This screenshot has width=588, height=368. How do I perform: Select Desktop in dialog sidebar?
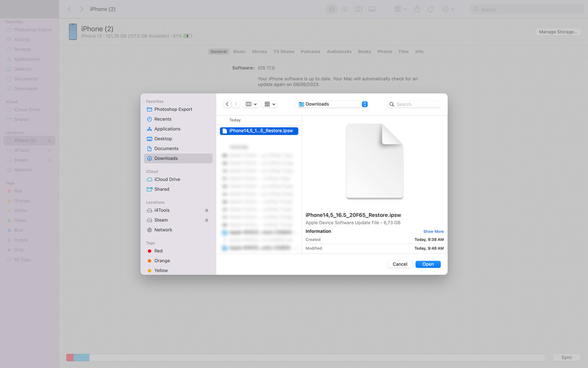(178, 139)
